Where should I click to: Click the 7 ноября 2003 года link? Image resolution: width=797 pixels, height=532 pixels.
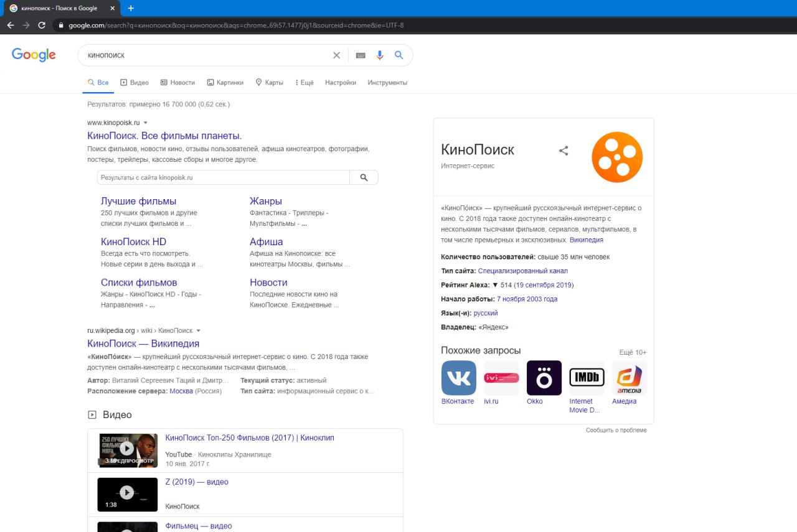coord(527,299)
